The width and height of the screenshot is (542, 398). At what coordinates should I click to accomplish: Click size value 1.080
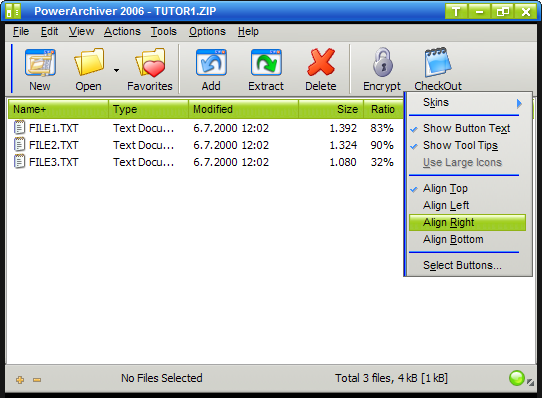(343, 162)
